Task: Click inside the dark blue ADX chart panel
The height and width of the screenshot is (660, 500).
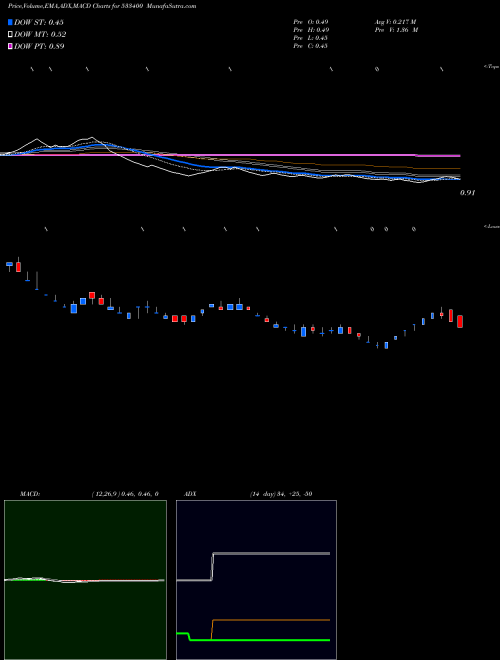Action: [x=256, y=579]
